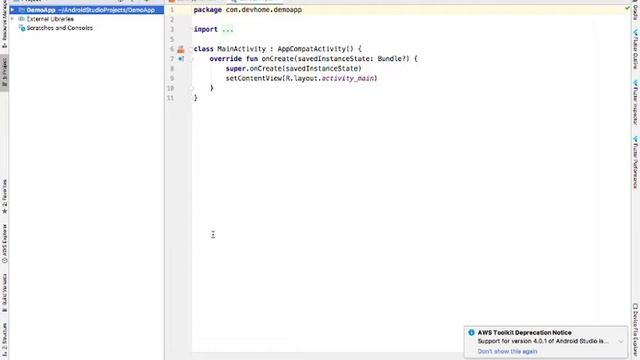Open the Device File Explorer tab
Image resolution: width=640 pixels, height=360 pixels.
[x=635, y=331]
